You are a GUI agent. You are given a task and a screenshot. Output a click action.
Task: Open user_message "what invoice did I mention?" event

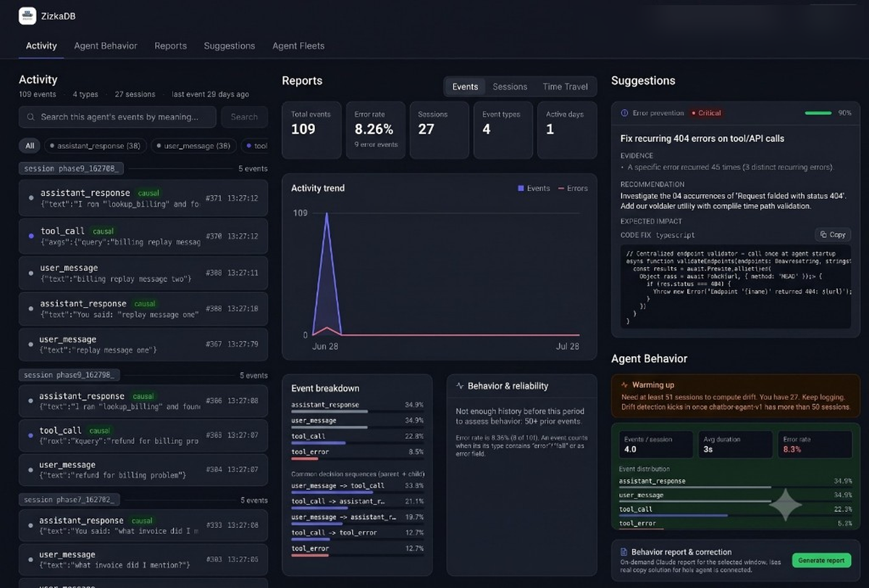click(143, 559)
